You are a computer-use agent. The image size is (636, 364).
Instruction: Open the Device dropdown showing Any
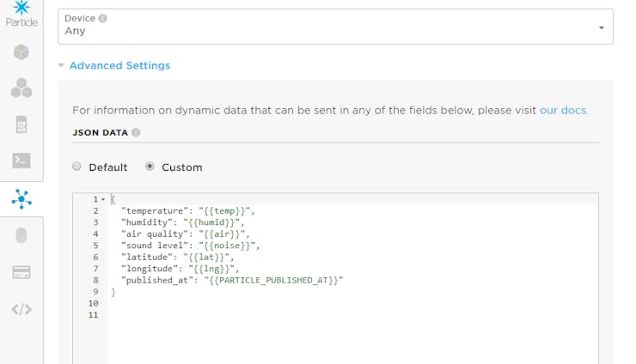(335, 26)
